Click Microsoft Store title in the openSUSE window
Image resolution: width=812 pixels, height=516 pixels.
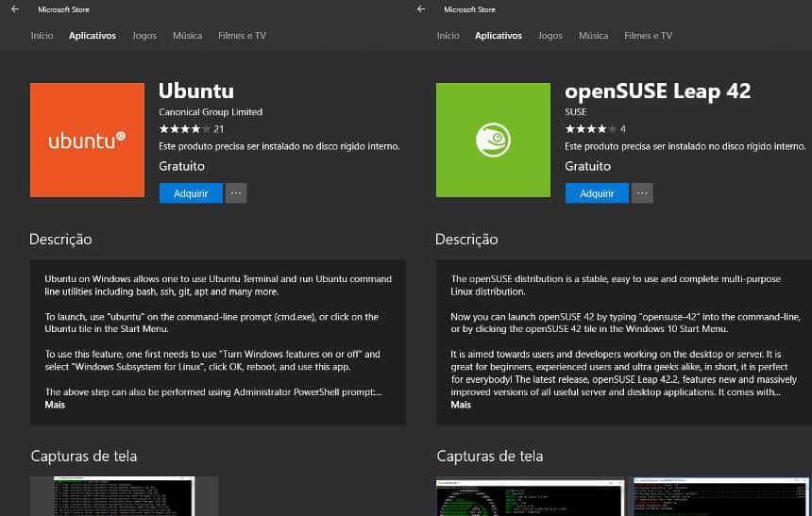469,9
